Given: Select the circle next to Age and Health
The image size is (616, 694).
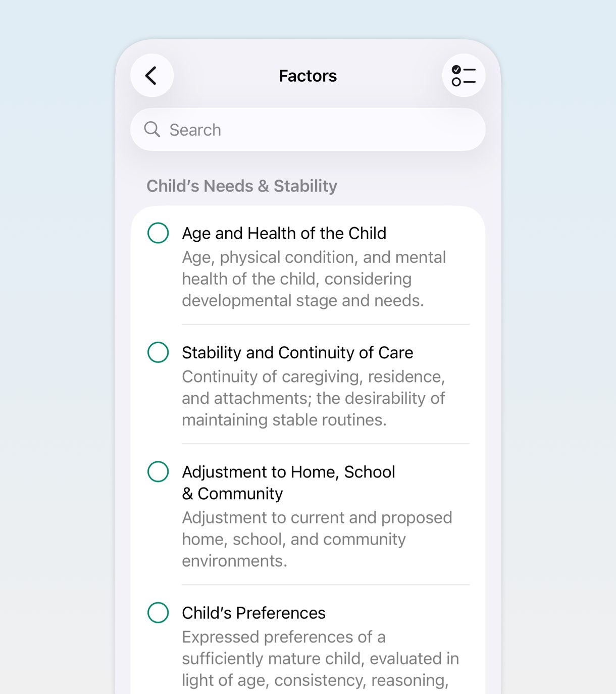Looking at the screenshot, I should click(158, 234).
